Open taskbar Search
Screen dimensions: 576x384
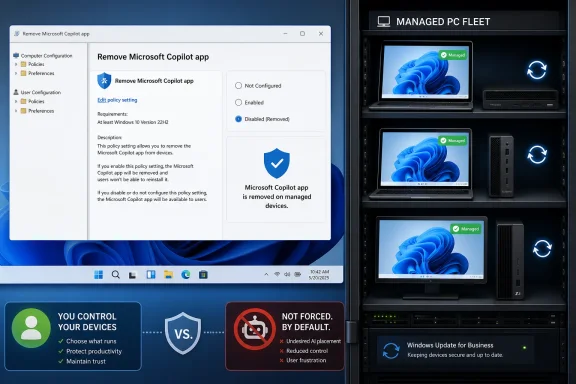tap(116, 275)
